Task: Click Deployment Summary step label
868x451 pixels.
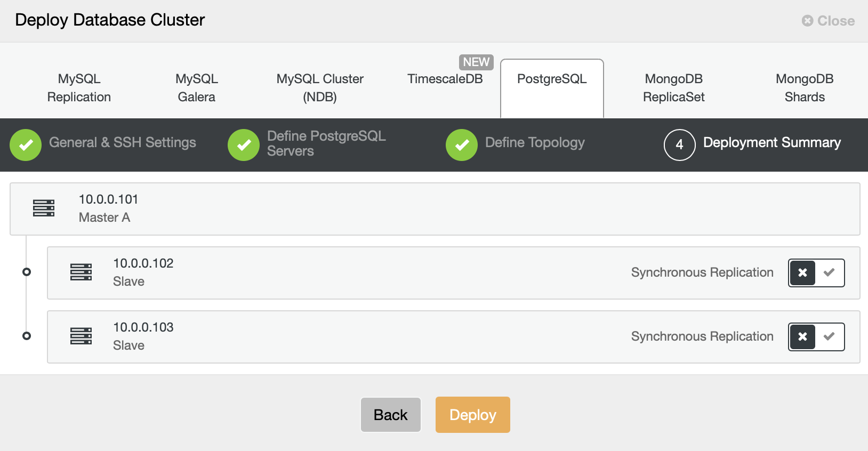Action: point(772,142)
